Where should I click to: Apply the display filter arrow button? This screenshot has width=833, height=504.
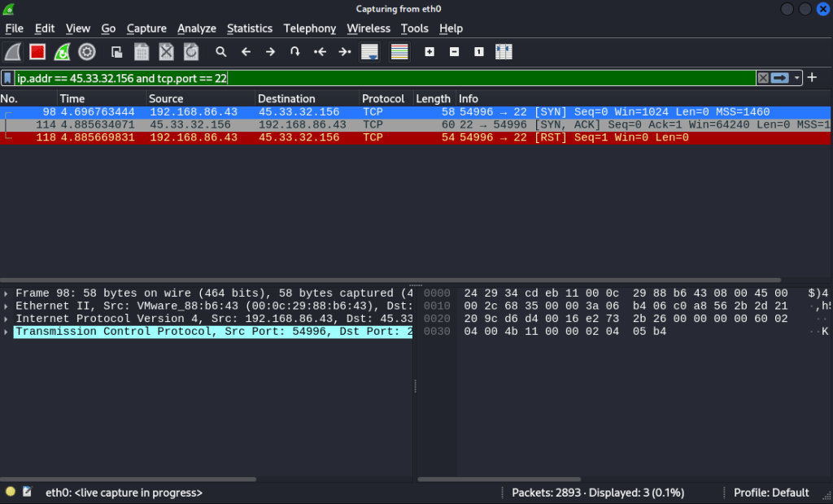pyautogui.click(x=780, y=78)
